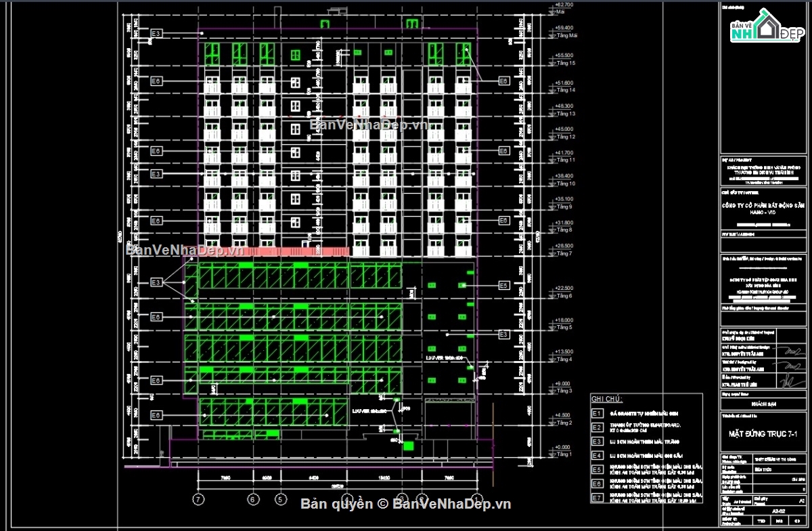The image size is (812, 531).
Task: Click the E5 callout tag beside the podium
Action: click(503, 285)
